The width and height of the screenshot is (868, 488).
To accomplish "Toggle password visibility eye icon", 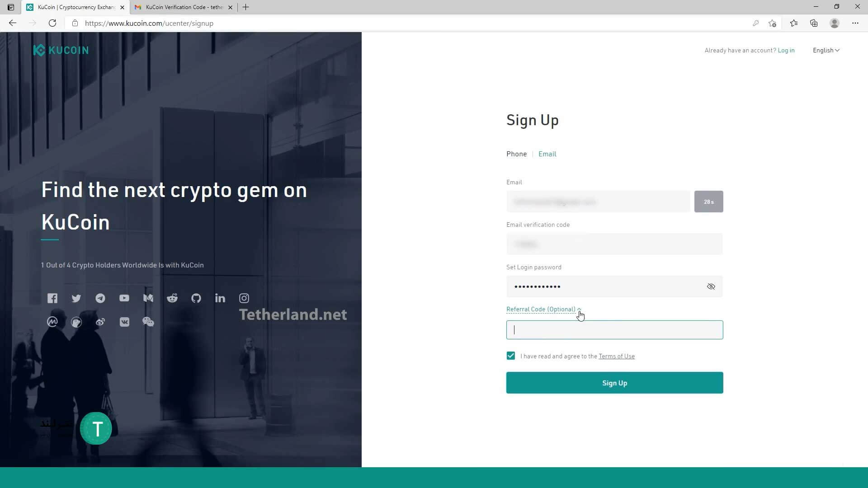I will pyautogui.click(x=711, y=286).
